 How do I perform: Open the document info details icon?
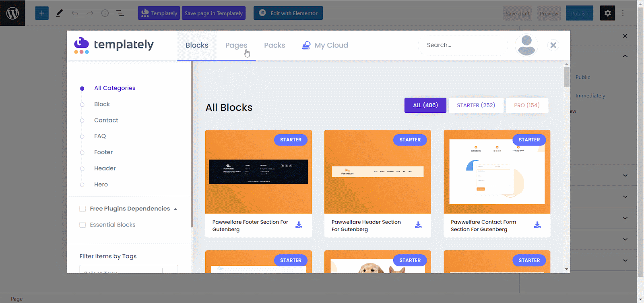click(x=105, y=13)
